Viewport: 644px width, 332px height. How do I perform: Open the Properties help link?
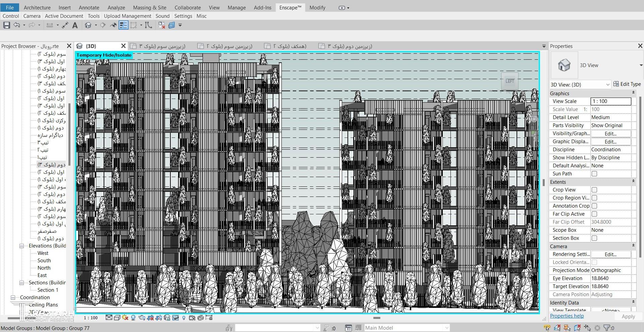(x=567, y=316)
